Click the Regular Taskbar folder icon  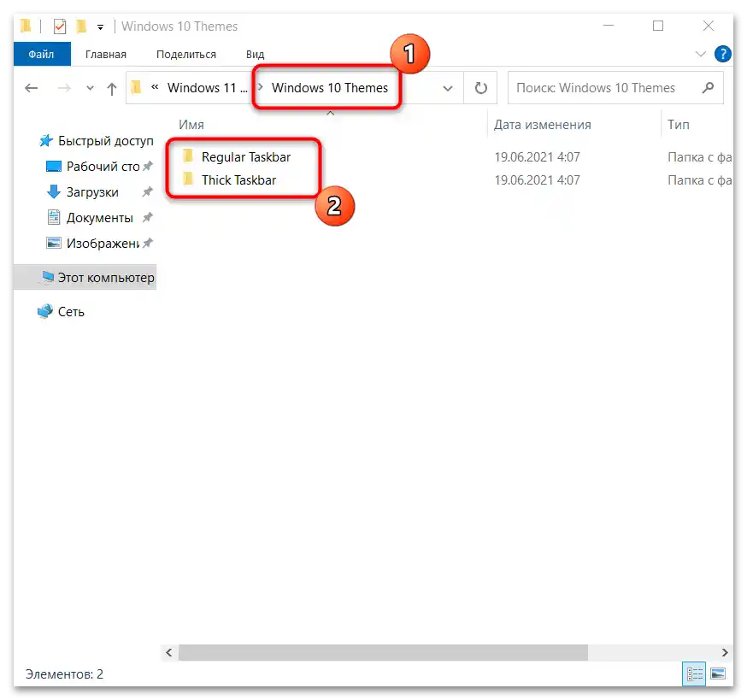point(188,156)
